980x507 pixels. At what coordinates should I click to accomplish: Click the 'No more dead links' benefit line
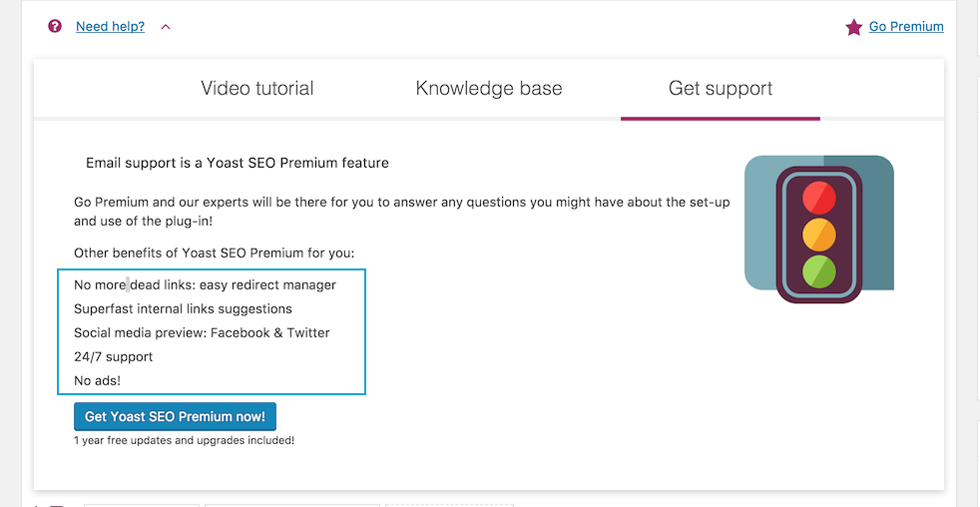pyautogui.click(x=205, y=285)
